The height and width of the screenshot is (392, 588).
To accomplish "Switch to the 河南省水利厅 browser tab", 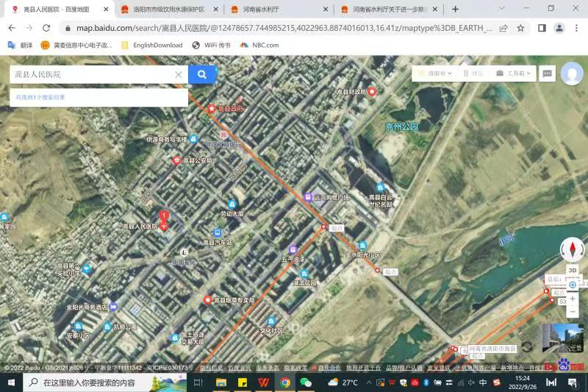I will (x=273, y=9).
